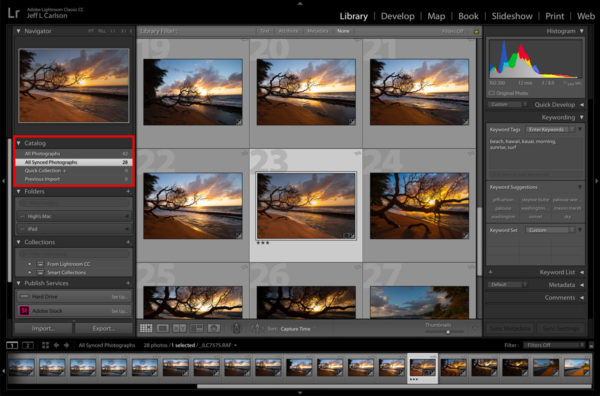Open Survey view icon
The width and height of the screenshot is (600, 396).
(197, 328)
